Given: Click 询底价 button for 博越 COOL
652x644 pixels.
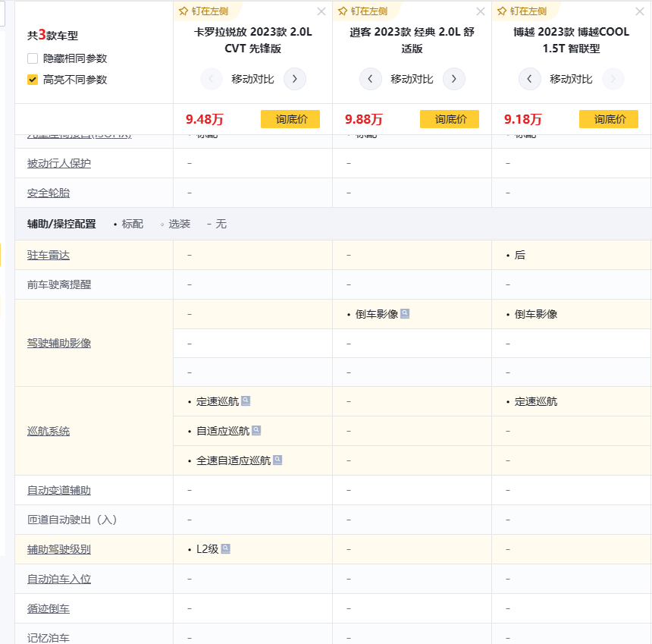Looking at the screenshot, I should point(608,119).
